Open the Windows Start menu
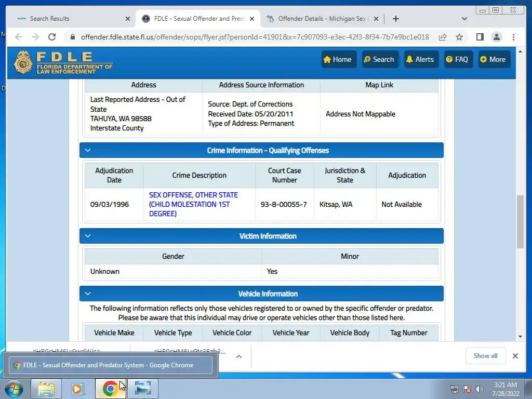Image resolution: width=532 pixels, height=399 pixels. [14, 389]
